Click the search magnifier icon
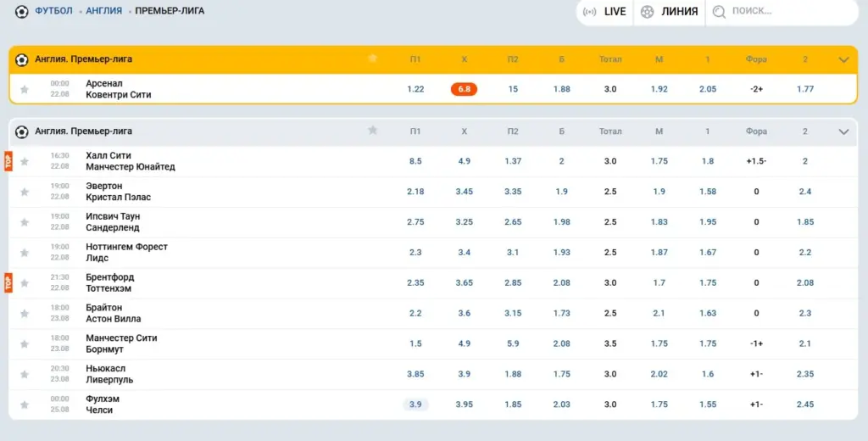868x441 pixels. click(719, 12)
